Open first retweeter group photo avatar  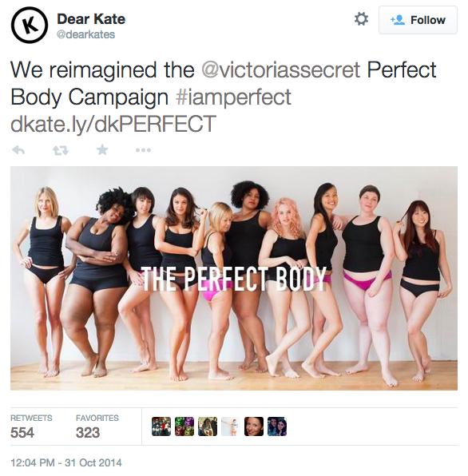(x=161, y=426)
